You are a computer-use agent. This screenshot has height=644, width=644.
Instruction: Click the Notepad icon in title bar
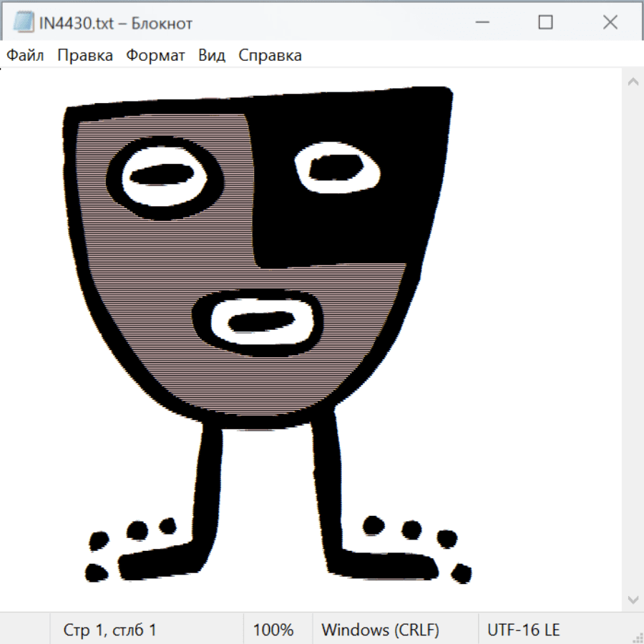[x=23, y=23]
